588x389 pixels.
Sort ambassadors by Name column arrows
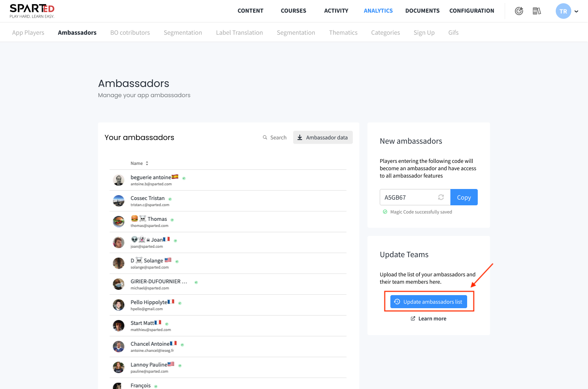coord(147,163)
